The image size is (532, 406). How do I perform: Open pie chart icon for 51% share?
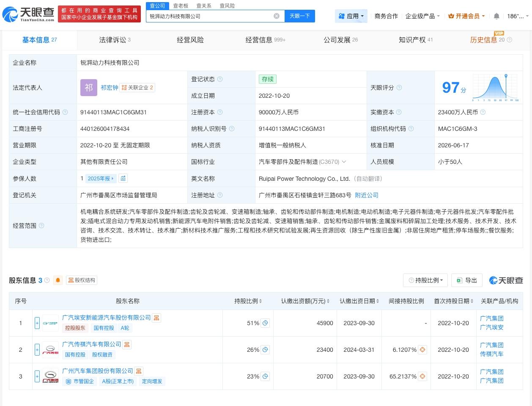click(x=265, y=323)
